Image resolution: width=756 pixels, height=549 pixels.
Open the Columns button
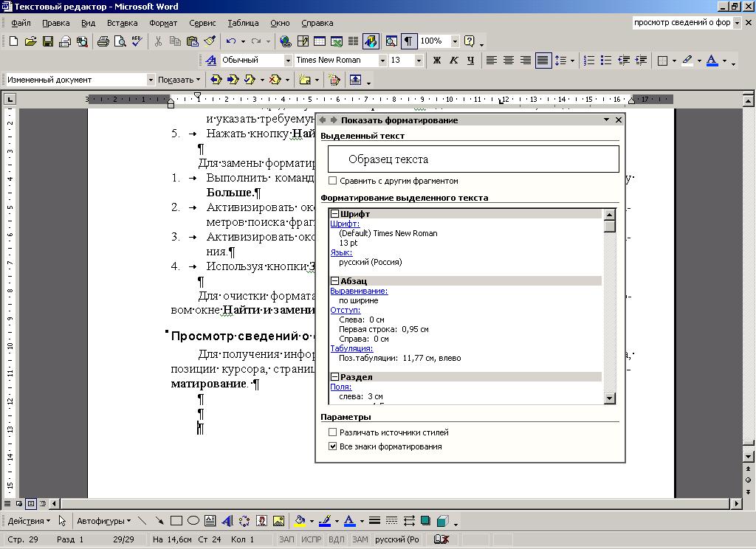(353, 41)
